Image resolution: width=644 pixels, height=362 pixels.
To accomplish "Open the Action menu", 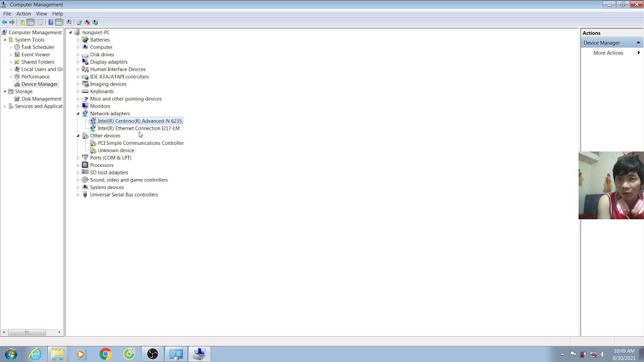I will coord(24,14).
